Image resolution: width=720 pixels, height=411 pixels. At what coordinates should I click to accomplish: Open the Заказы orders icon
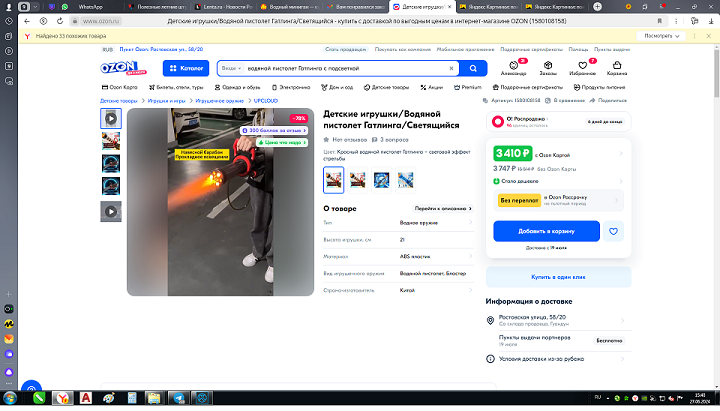[548, 68]
